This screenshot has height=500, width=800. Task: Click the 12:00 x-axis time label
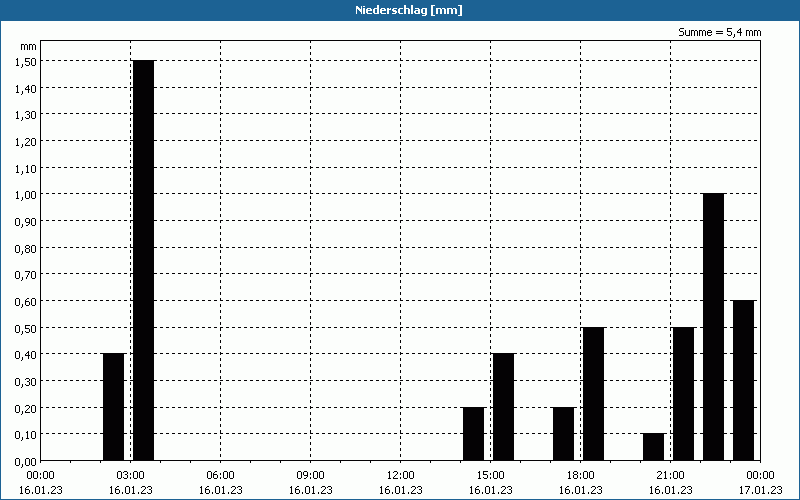(x=401, y=476)
